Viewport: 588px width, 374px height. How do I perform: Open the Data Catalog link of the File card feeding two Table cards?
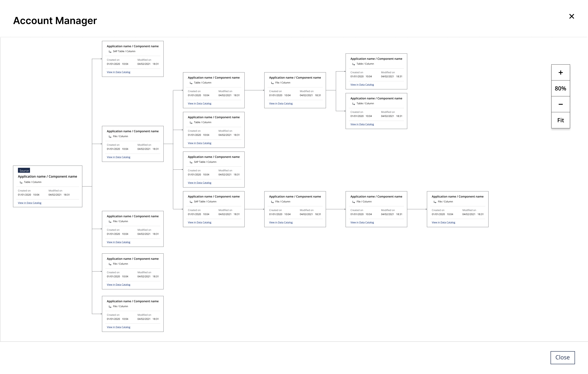coord(281,103)
